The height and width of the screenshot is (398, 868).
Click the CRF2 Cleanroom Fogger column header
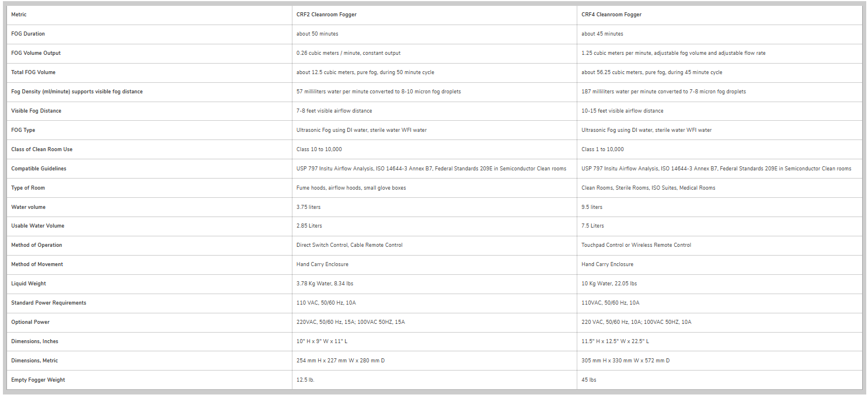pyautogui.click(x=326, y=15)
